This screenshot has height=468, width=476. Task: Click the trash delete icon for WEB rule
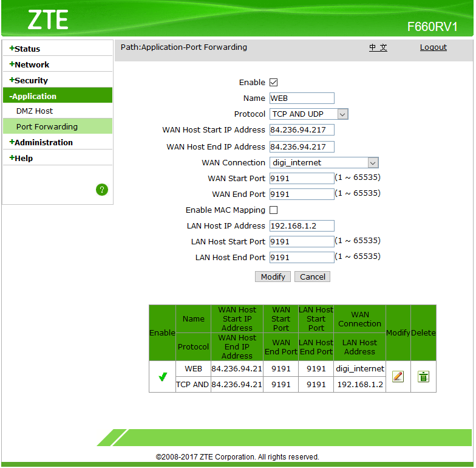424,377
